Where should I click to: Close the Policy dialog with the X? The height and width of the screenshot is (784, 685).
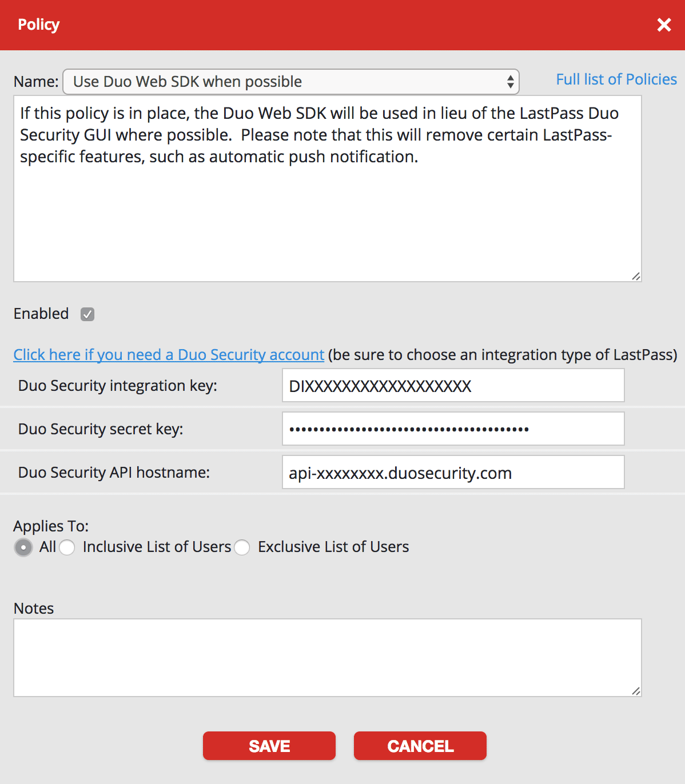[664, 25]
